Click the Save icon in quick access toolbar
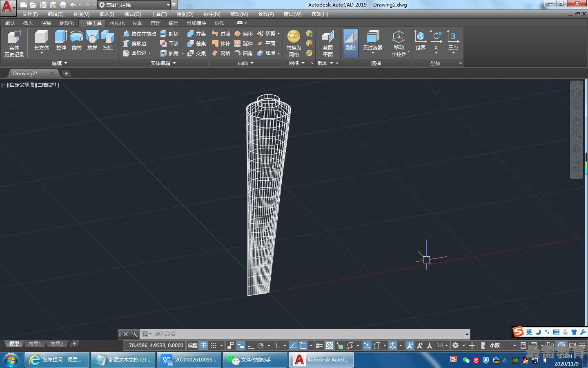This screenshot has width=588, height=368. click(x=43, y=5)
